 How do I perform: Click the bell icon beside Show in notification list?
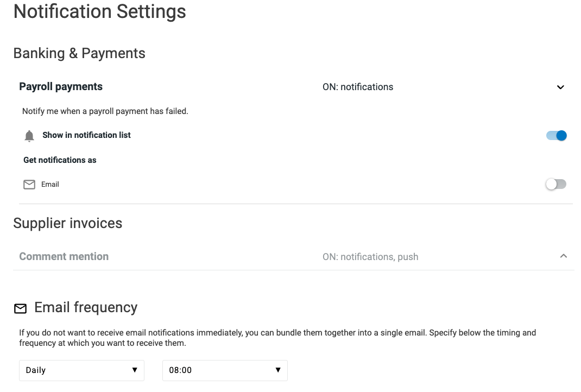pos(29,135)
